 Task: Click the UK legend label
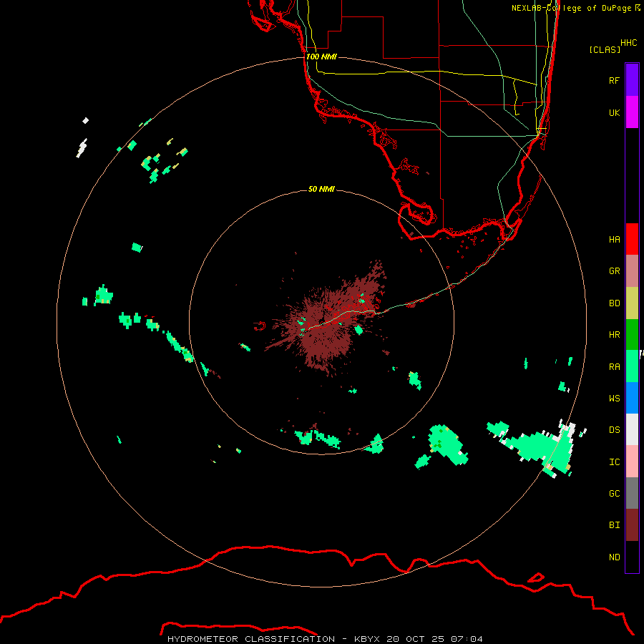click(614, 112)
